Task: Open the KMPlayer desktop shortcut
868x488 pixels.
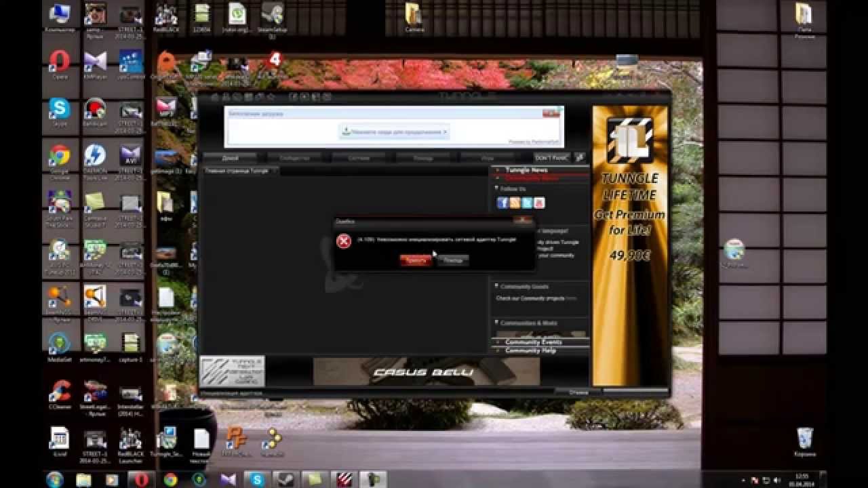Action: (95, 64)
